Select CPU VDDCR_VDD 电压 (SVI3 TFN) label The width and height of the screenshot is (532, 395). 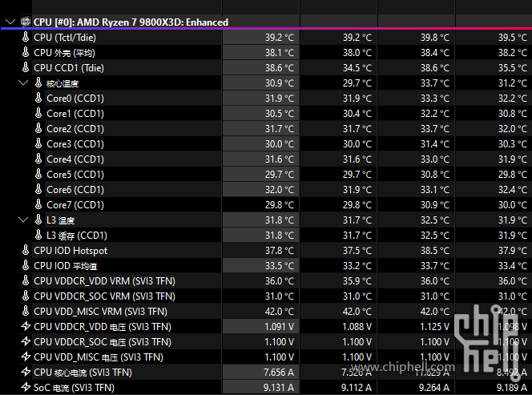(x=103, y=327)
